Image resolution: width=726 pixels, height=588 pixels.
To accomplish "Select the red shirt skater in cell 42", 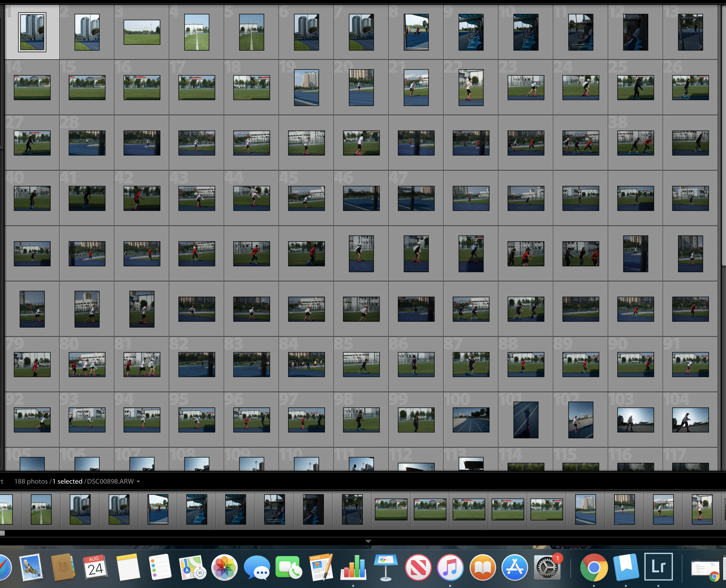I will [x=142, y=198].
